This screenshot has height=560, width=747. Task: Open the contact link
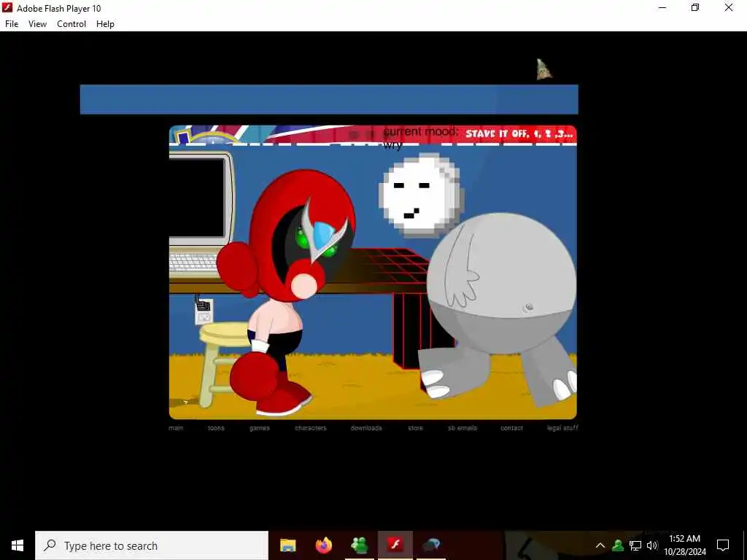[511, 427]
